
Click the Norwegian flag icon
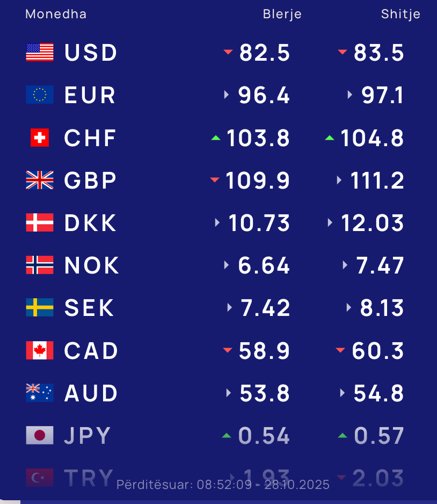40,265
